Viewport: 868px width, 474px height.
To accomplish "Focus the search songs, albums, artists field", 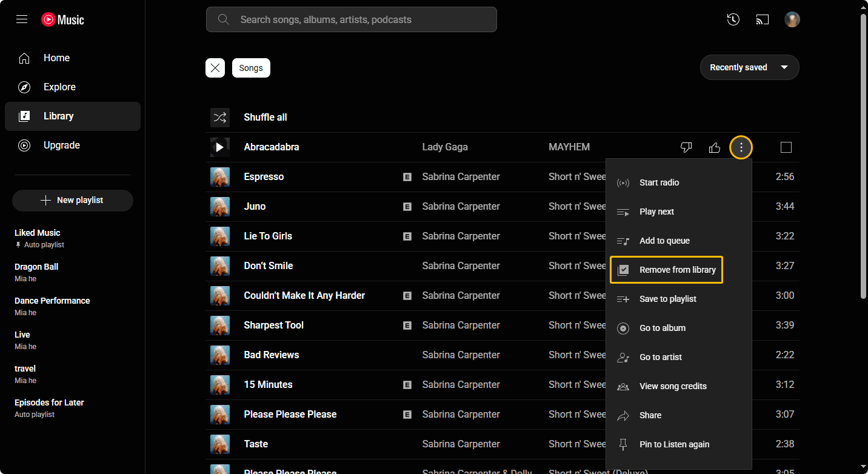I will 352,19.
